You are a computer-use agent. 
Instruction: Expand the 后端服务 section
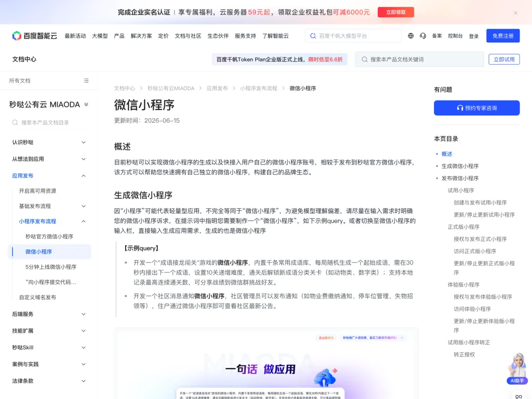83,314
